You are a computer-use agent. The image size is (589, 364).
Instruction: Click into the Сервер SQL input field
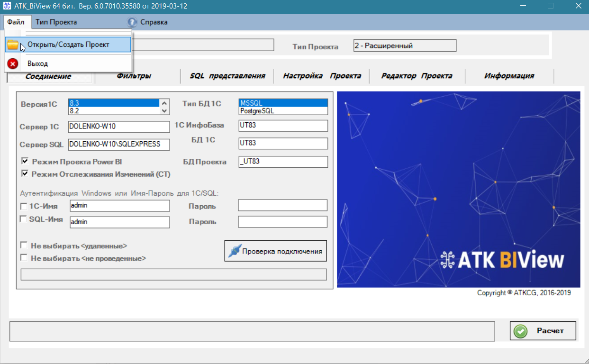(118, 144)
